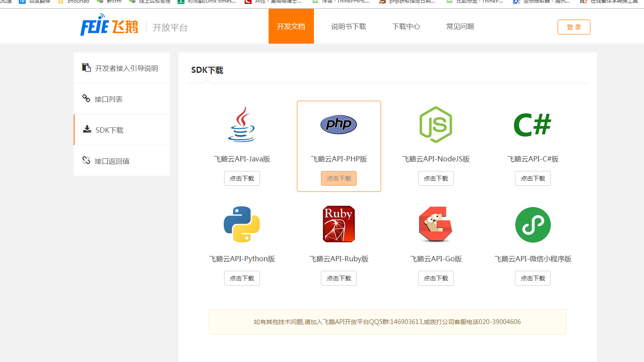
Task: Click the red Ruby gem logo
Action: [x=339, y=224]
